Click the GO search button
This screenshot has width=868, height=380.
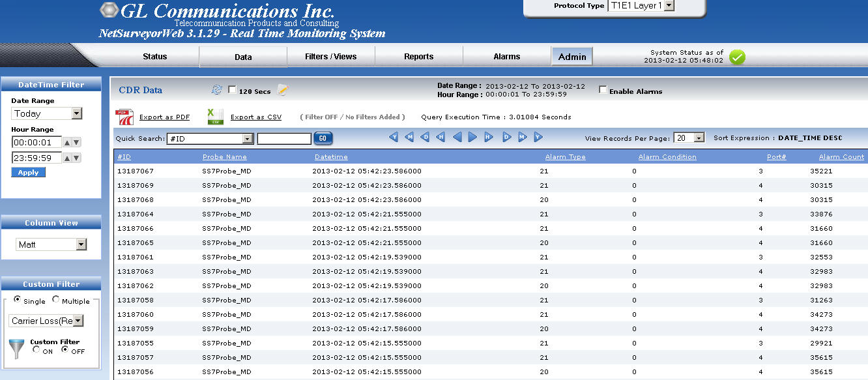pyautogui.click(x=323, y=138)
